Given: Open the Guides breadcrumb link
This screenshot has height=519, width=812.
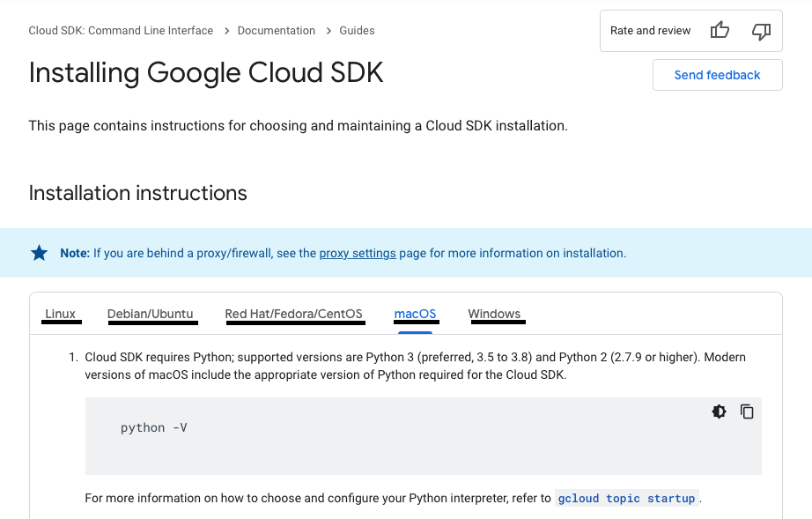Looking at the screenshot, I should (x=357, y=31).
